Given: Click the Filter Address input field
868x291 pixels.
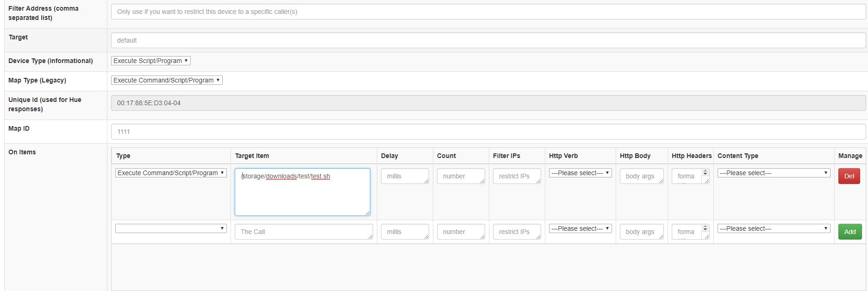Looking at the screenshot, I should click(x=488, y=12).
